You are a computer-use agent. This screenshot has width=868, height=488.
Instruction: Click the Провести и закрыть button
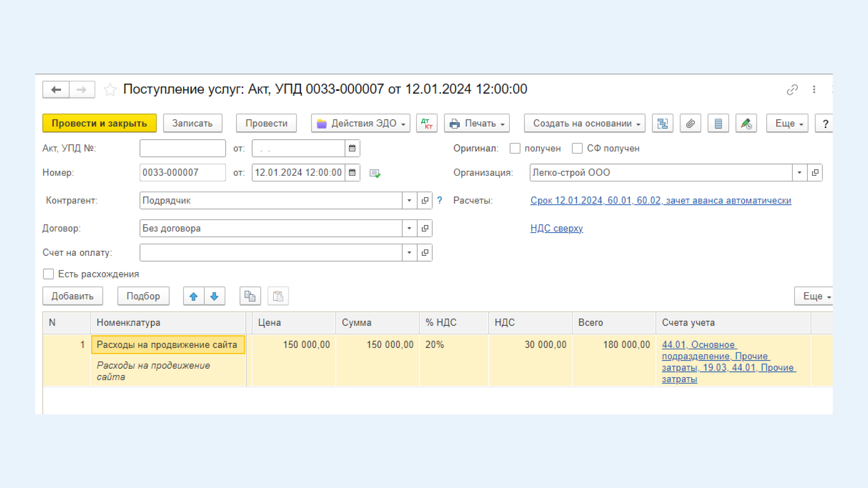pos(99,123)
